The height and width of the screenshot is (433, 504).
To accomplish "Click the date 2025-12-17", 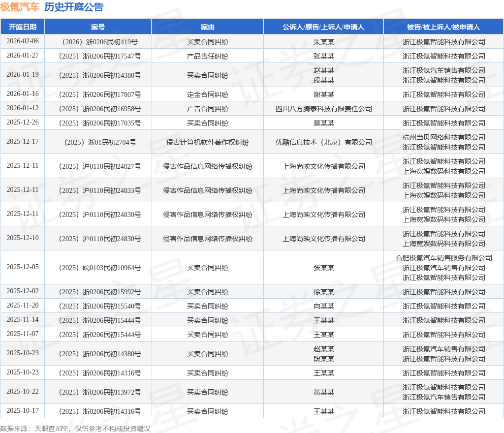I will click(x=23, y=142).
